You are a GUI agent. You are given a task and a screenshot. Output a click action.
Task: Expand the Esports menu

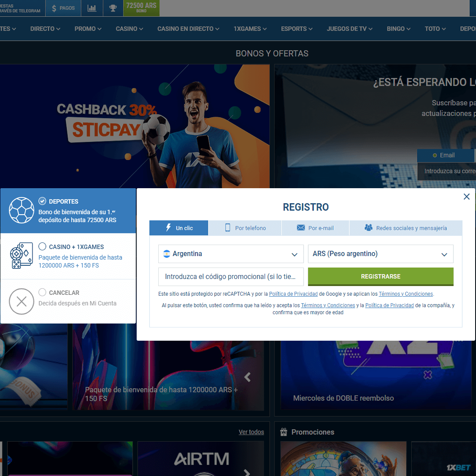[297, 29]
